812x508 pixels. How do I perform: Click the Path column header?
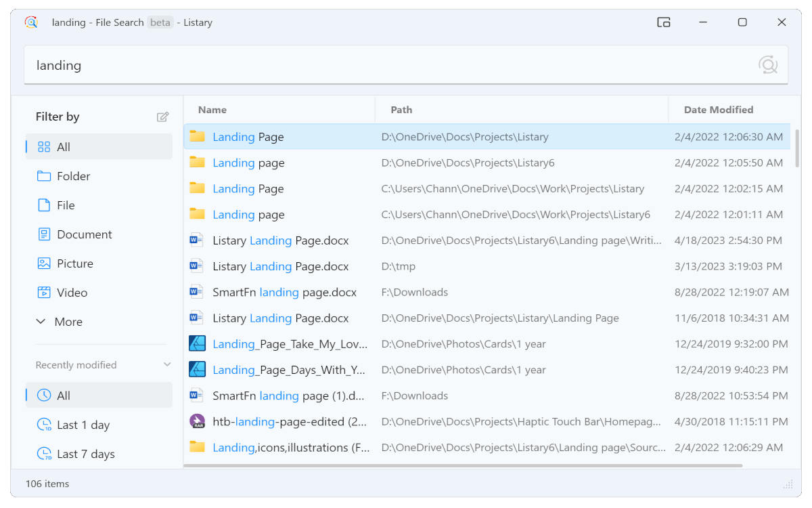click(401, 110)
